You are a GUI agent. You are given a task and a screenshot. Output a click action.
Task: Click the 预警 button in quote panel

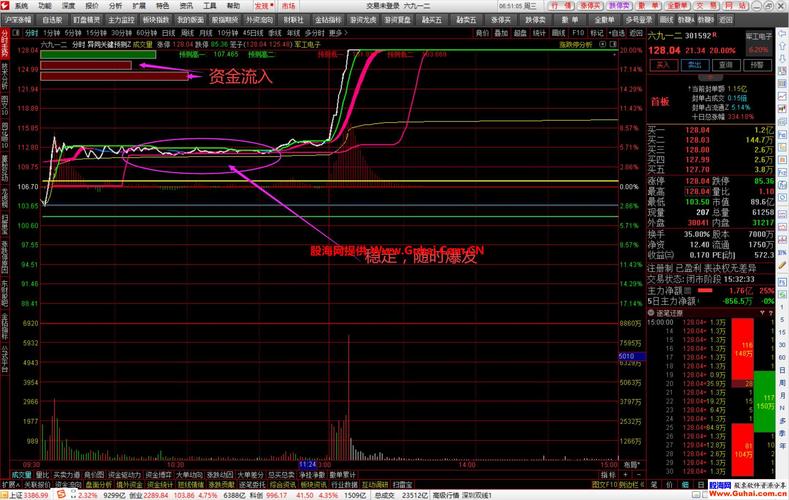coord(757,65)
